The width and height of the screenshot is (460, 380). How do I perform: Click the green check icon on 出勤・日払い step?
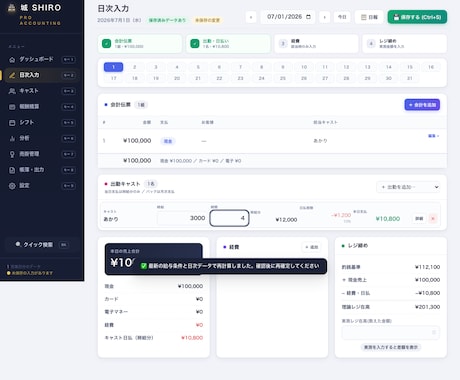click(x=195, y=44)
